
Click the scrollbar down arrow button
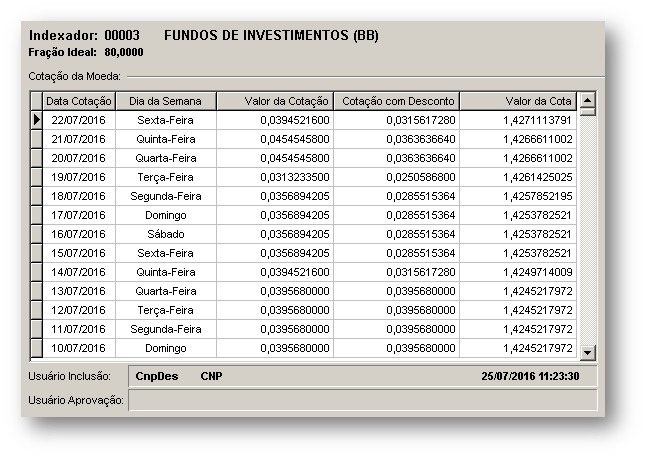(x=587, y=353)
